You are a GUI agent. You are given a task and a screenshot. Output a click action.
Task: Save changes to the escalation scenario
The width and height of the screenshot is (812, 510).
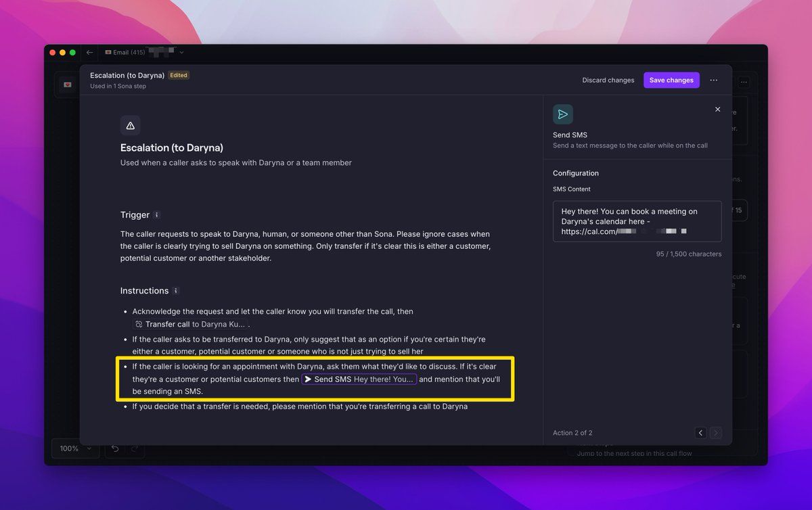coord(671,80)
